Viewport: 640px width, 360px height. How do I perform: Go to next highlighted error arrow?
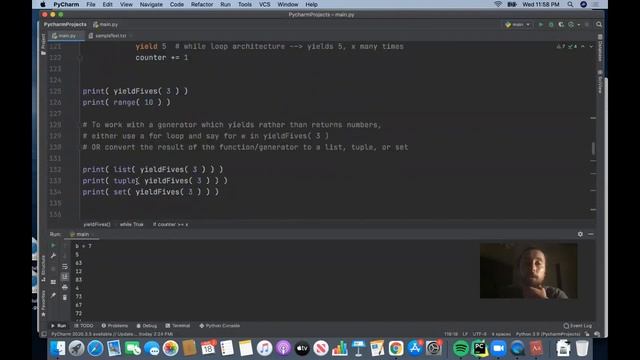(591, 47)
